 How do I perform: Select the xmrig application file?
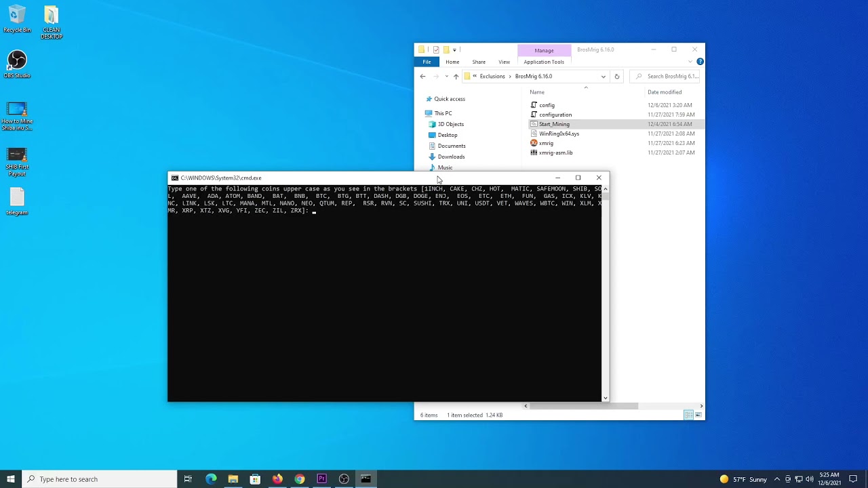pyautogui.click(x=546, y=143)
